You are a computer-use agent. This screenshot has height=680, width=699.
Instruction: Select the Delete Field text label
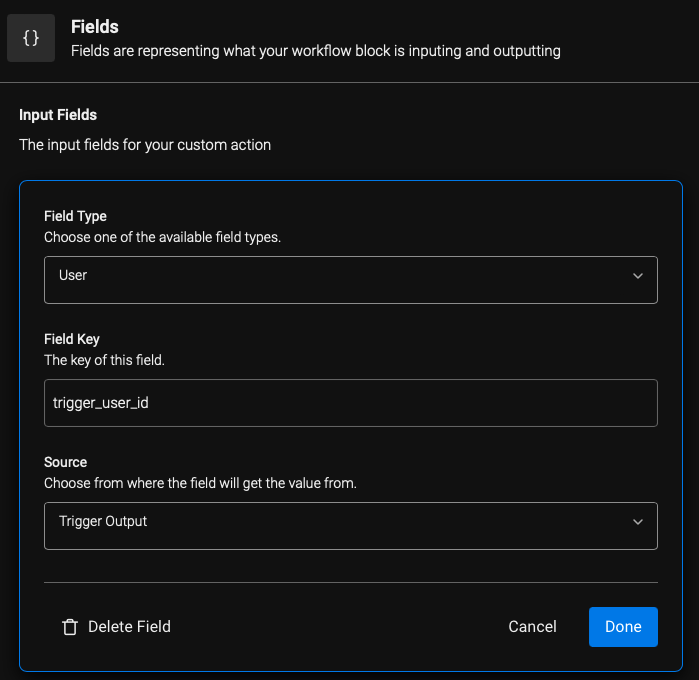[x=129, y=626]
